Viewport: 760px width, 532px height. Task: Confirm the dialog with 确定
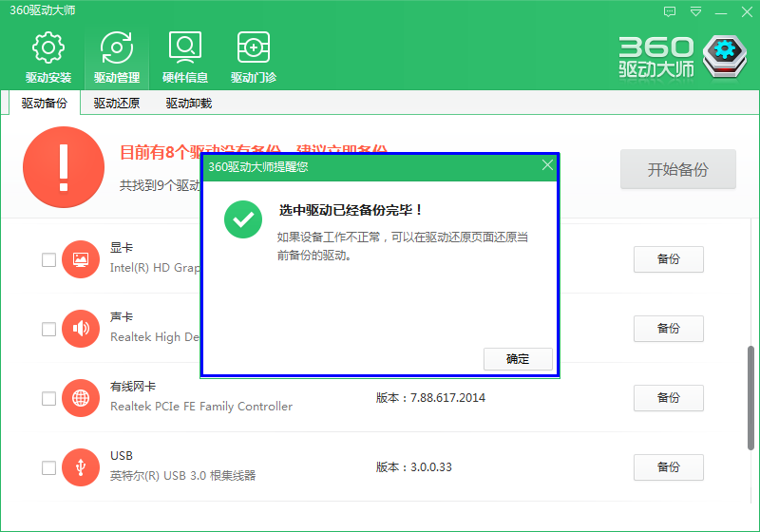pos(518,359)
